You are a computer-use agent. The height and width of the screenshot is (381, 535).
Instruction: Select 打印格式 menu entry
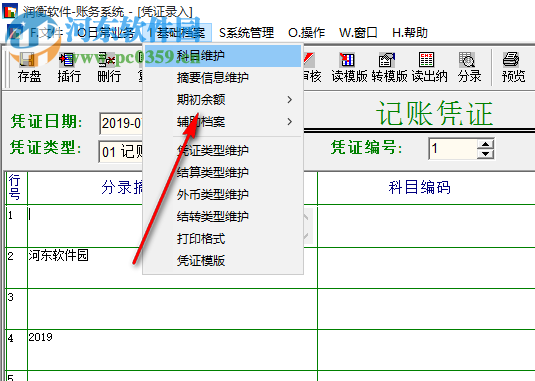click(x=222, y=239)
